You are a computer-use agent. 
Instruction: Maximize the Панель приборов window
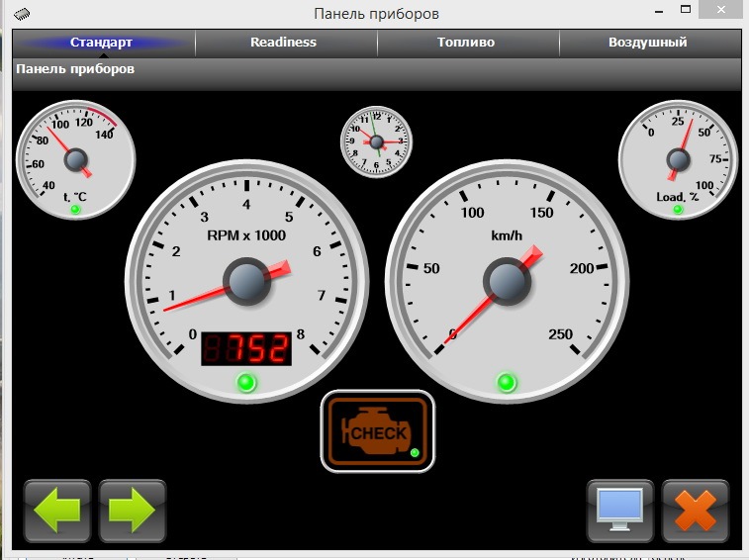point(686,9)
